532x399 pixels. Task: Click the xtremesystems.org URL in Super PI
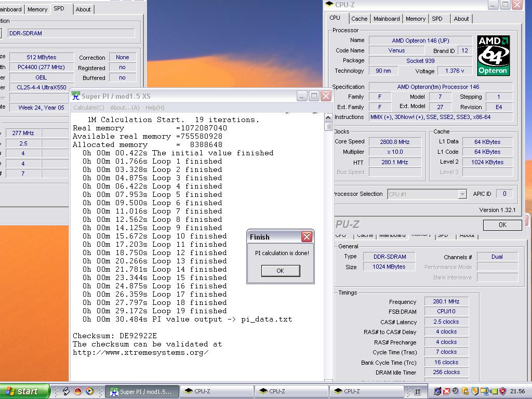point(140,353)
